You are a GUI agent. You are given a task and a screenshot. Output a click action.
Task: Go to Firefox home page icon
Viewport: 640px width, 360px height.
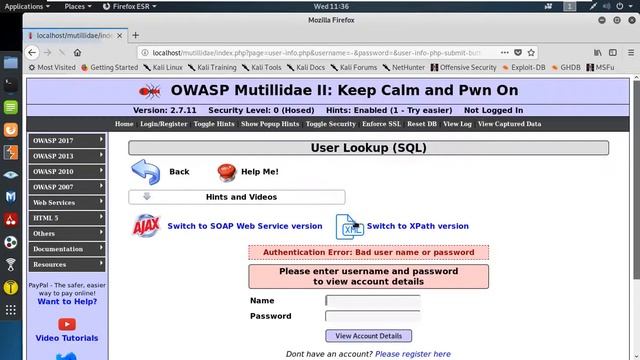[77, 53]
